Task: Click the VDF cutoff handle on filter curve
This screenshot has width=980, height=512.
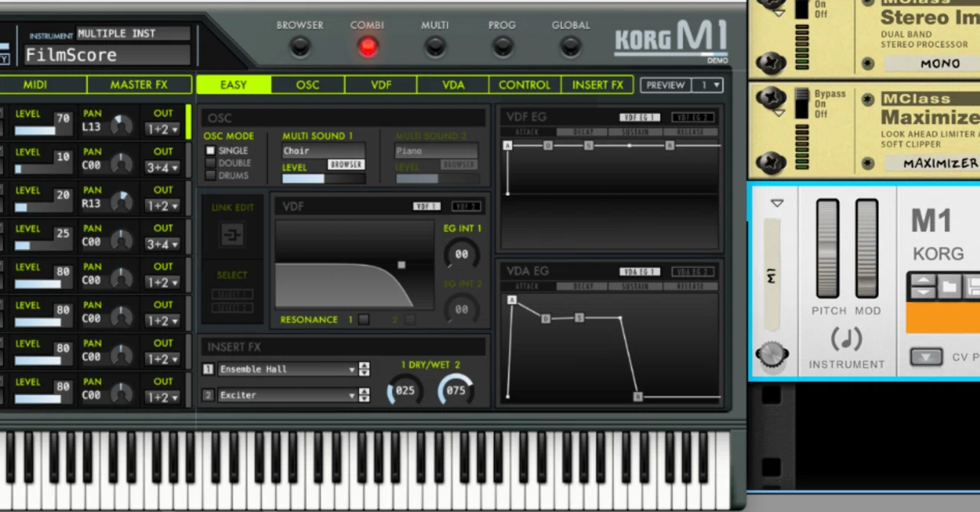Action: coord(401,265)
